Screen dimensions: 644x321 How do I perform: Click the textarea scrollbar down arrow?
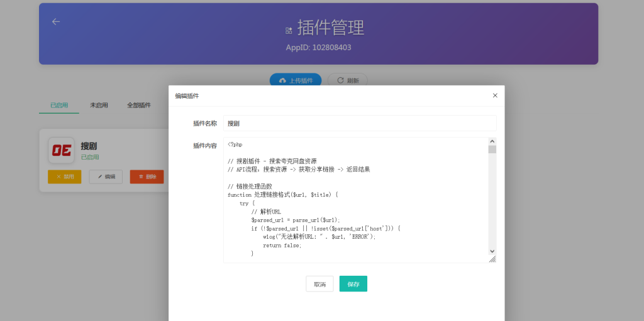492,251
